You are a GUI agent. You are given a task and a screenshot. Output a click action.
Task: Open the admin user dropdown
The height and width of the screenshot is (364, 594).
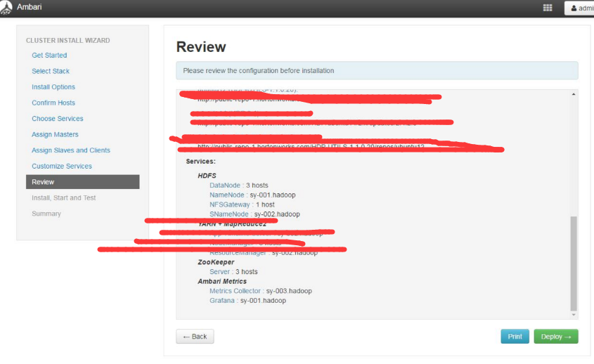pyautogui.click(x=580, y=8)
